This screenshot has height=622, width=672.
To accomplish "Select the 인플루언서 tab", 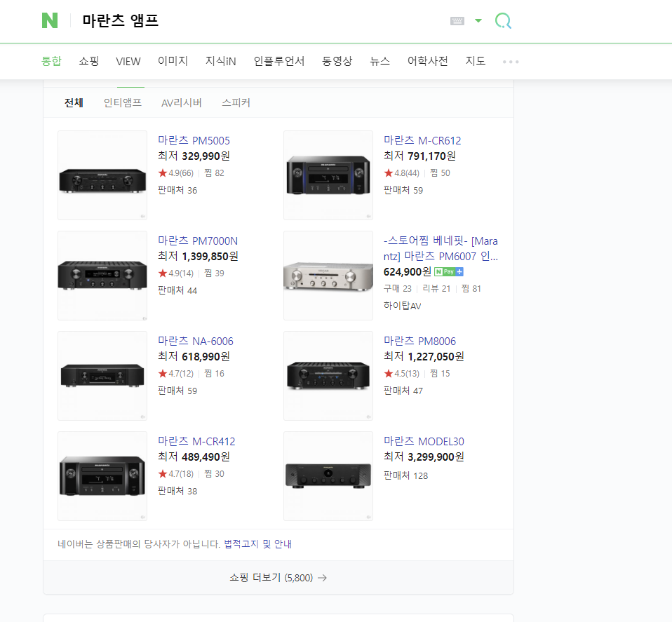I will pyautogui.click(x=279, y=61).
